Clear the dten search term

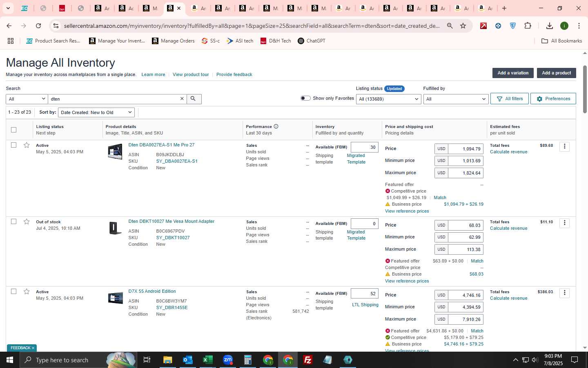pos(182,99)
